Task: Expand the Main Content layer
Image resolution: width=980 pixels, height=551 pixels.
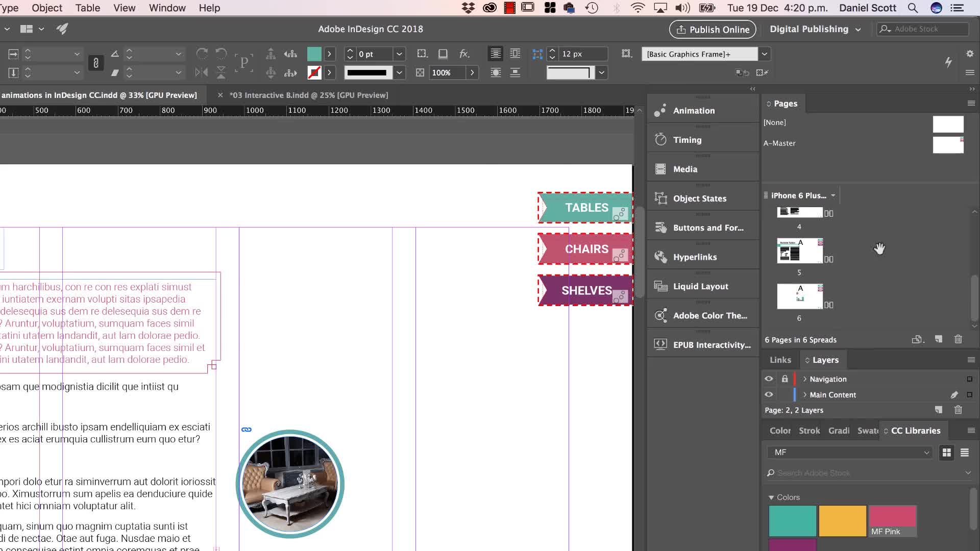Action: click(805, 395)
